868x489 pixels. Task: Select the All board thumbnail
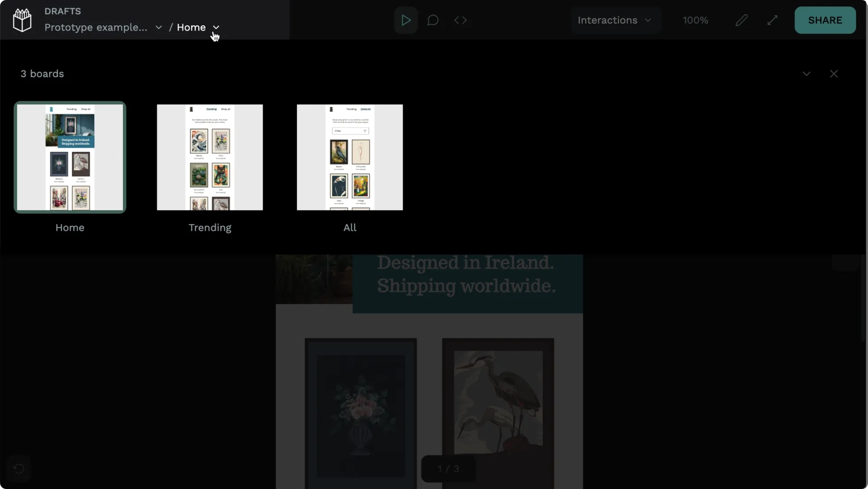point(350,157)
